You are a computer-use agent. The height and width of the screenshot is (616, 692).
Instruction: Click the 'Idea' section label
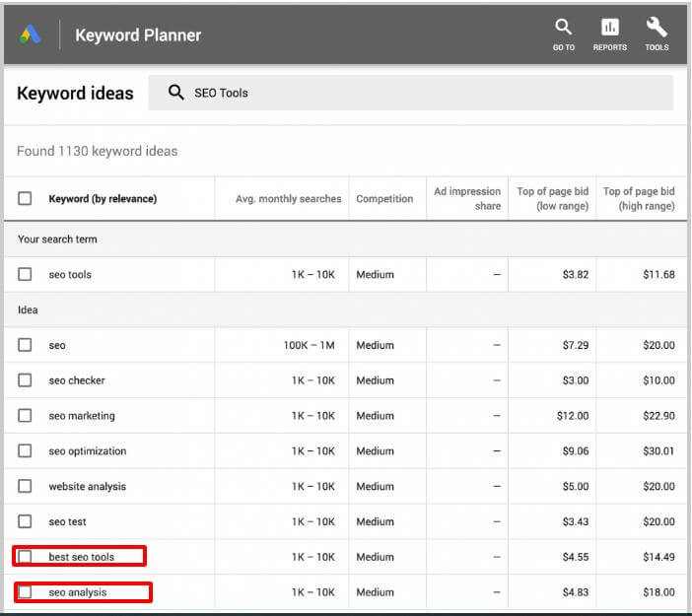(28, 309)
